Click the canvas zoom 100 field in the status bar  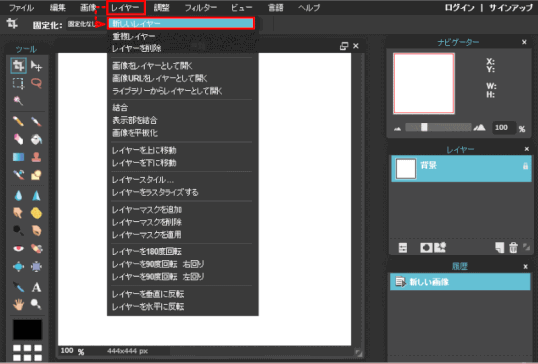point(67,351)
